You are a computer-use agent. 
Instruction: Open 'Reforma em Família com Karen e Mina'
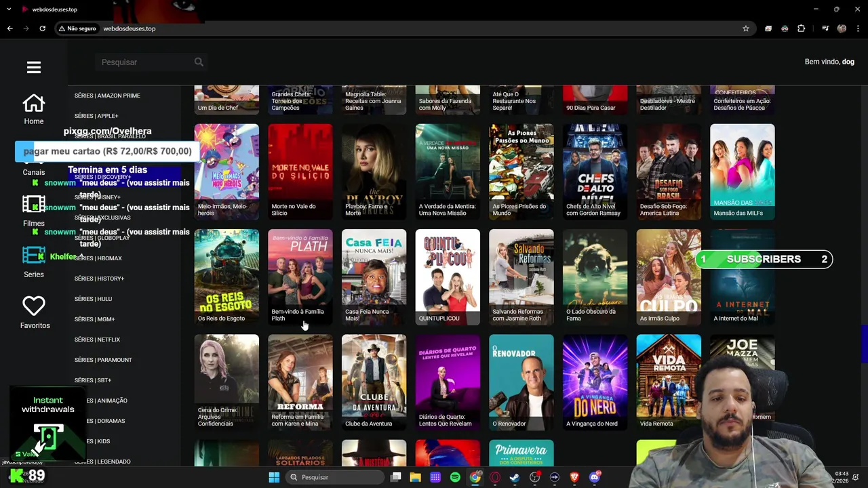pyautogui.click(x=300, y=382)
